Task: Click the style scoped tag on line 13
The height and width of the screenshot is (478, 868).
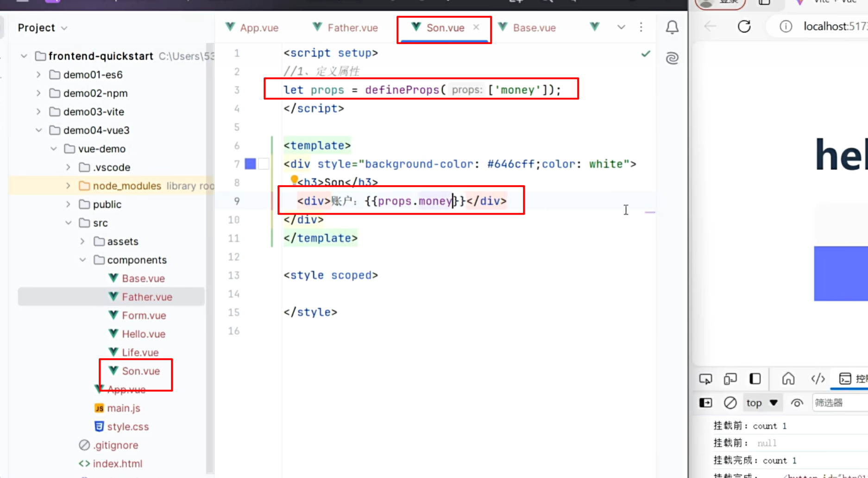Action: pos(331,275)
